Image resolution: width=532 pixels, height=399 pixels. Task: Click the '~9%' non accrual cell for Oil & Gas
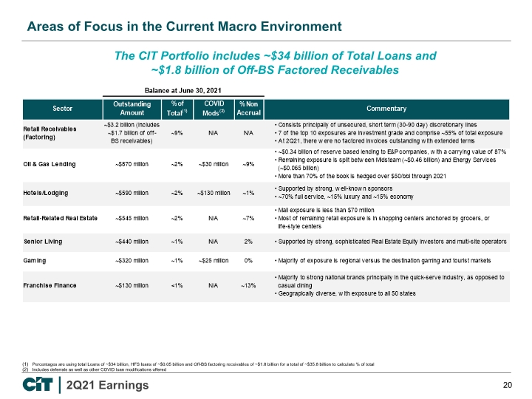[249, 164]
